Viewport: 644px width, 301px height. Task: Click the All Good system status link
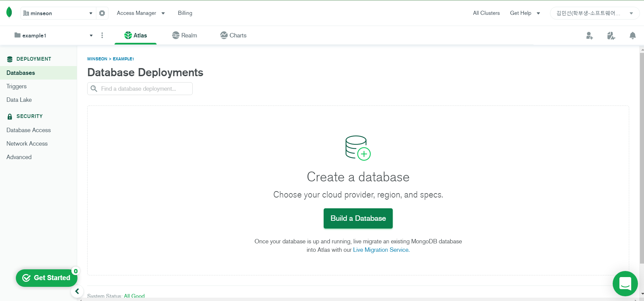tap(134, 296)
